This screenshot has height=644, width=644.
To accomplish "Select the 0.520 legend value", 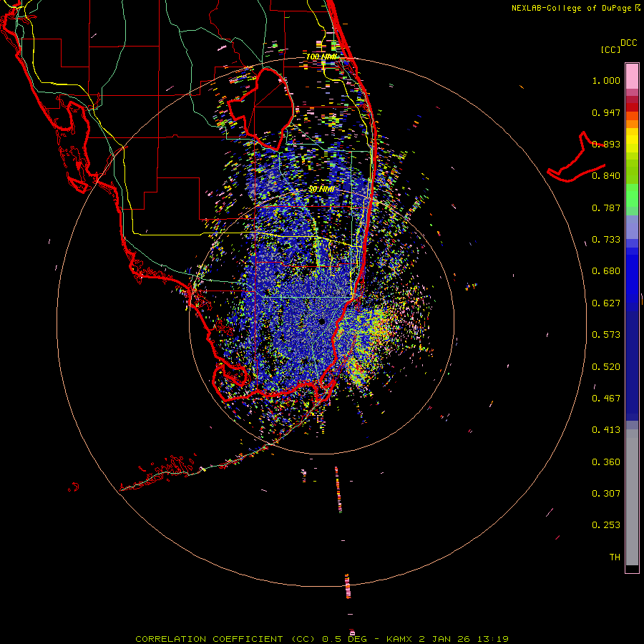I will (x=606, y=367).
